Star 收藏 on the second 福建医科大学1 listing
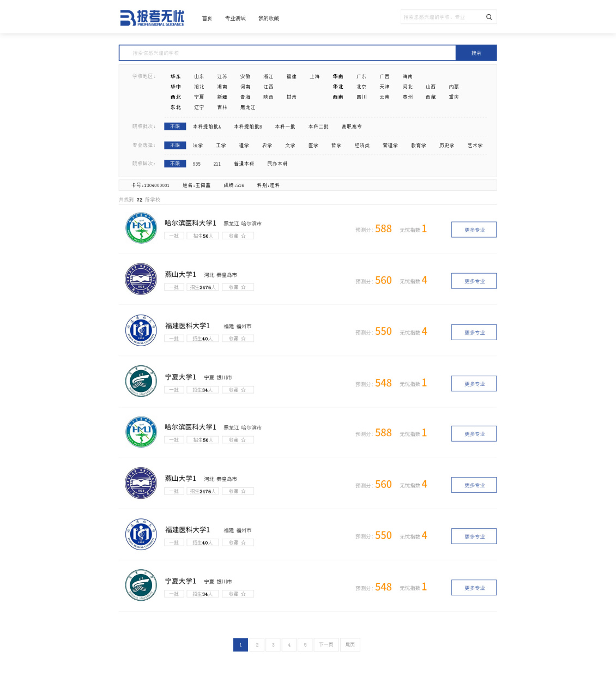 [238, 542]
